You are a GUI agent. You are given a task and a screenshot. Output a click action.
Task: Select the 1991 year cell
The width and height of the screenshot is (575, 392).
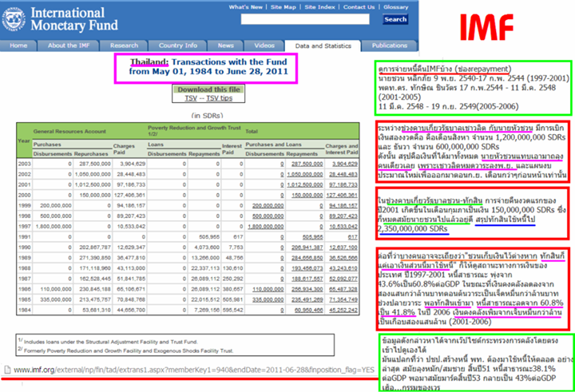pos(25,237)
